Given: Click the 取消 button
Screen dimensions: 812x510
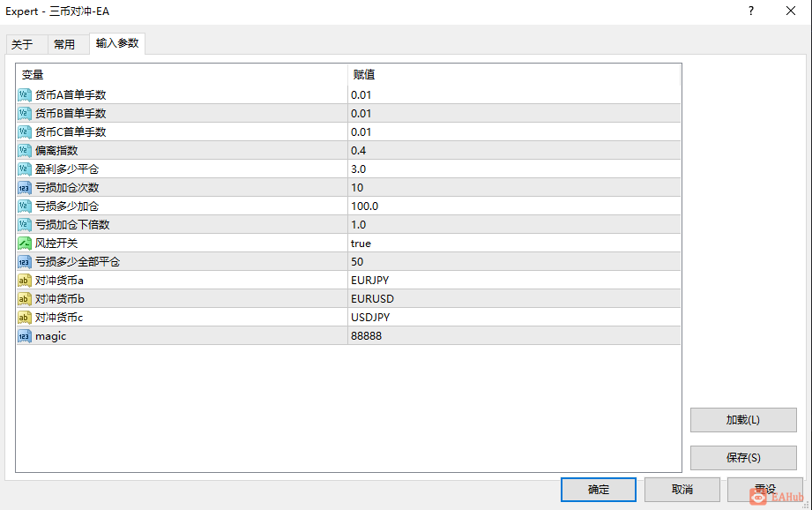Looking at the screenshot, I should pyautogui.click(x=682, y=490).
